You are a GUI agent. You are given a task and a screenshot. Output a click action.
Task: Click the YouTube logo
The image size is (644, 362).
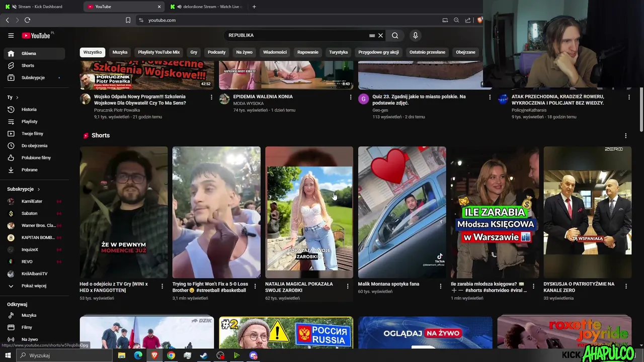tap(36, 35)
